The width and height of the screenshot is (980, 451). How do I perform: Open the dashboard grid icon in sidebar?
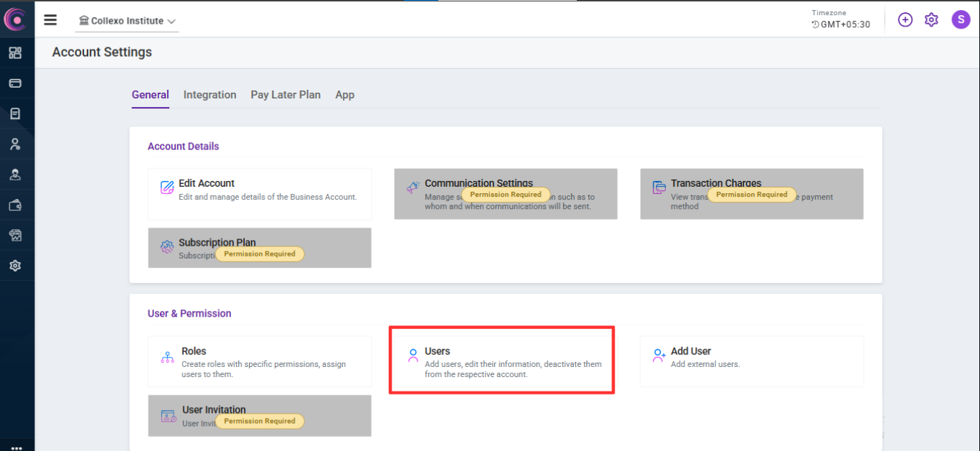(x=15, y=52)
